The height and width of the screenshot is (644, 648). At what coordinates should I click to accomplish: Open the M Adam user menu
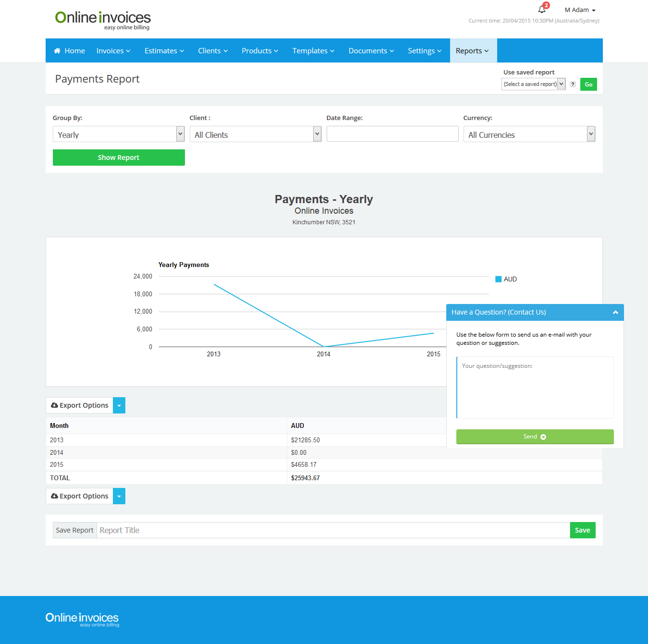(580, 10)
